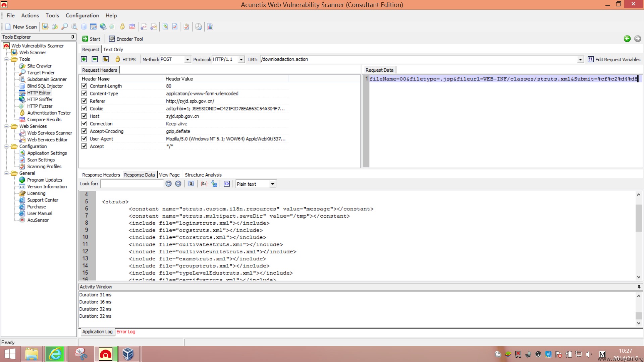This screenshot has height=362, width=644.
Task: Open Subdomain Scanner toolbar icon
Action: coord(74,26)
